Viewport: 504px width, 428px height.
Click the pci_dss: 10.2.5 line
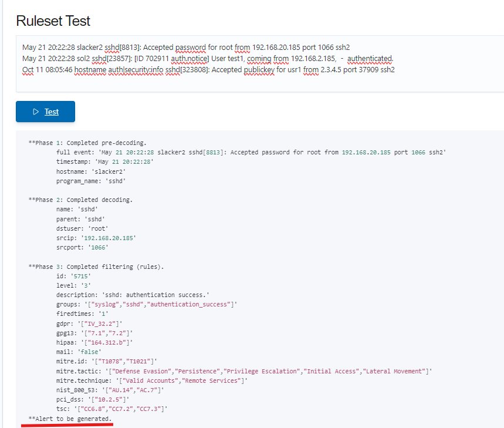click(x=93, y=400)
